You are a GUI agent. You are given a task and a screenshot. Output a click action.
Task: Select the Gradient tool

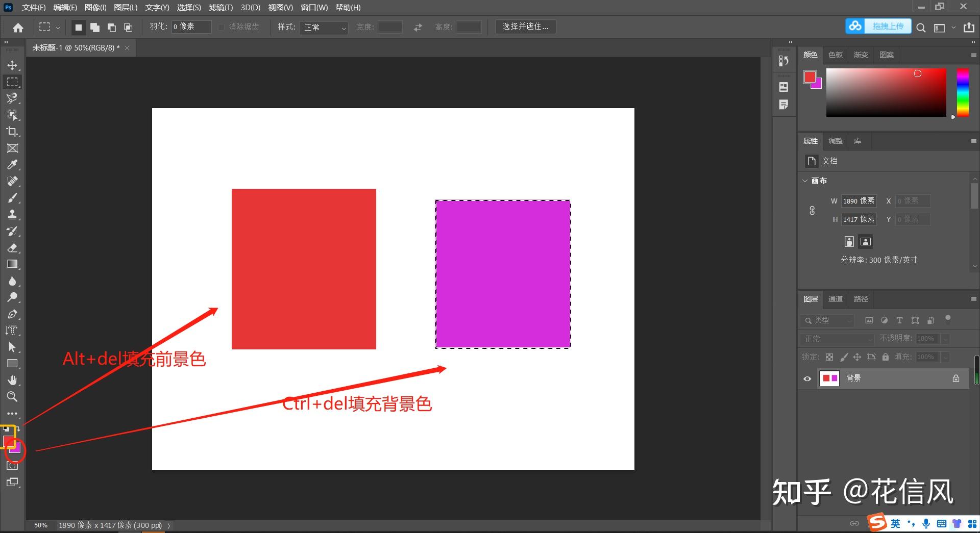click(x=12, y=264)
